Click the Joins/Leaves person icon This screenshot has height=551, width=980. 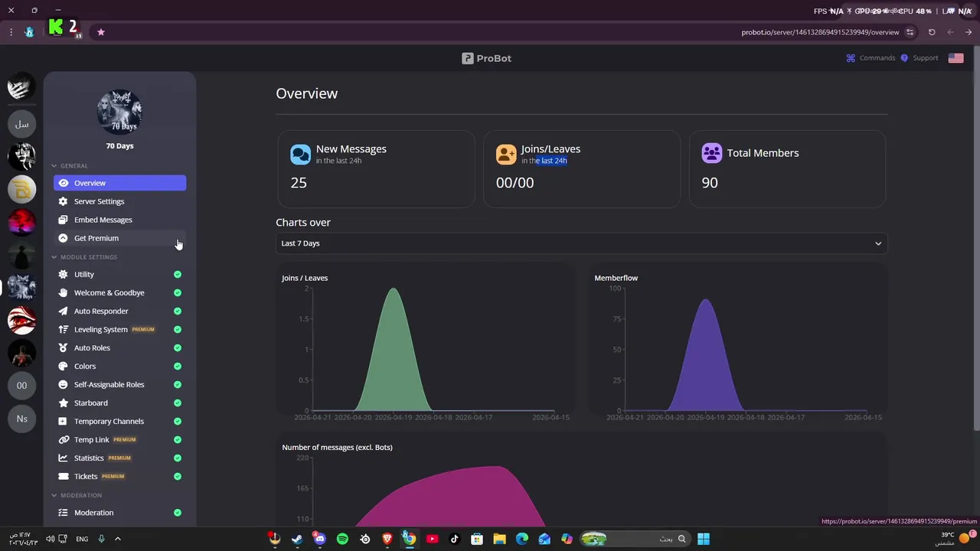tap(506, 155)
